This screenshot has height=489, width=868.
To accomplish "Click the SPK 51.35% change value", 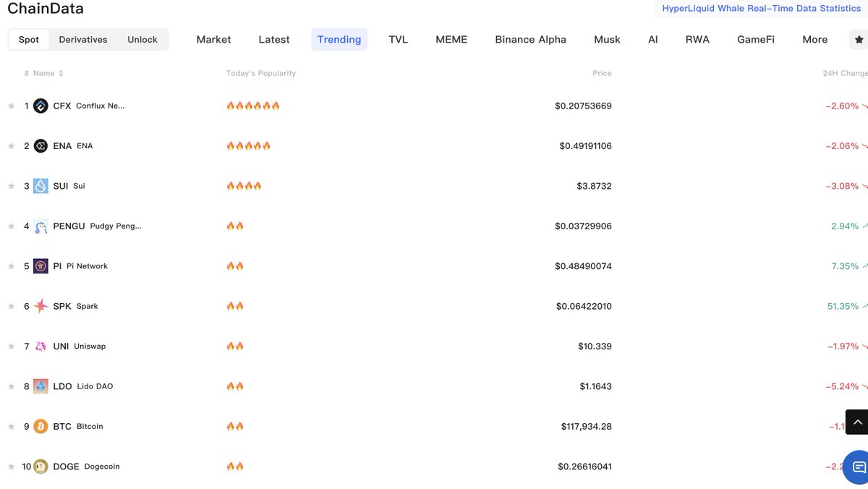I will coord(843,306).
